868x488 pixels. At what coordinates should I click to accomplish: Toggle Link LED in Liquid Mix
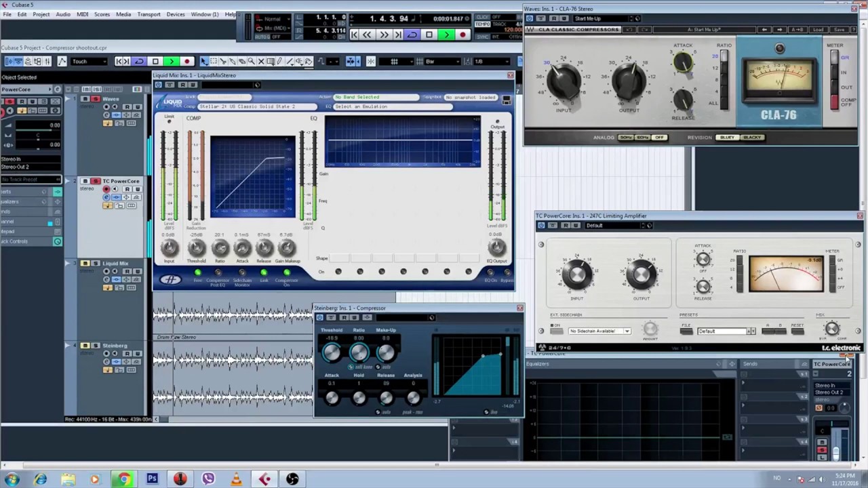pyautogui.click(x=264, y=272)
